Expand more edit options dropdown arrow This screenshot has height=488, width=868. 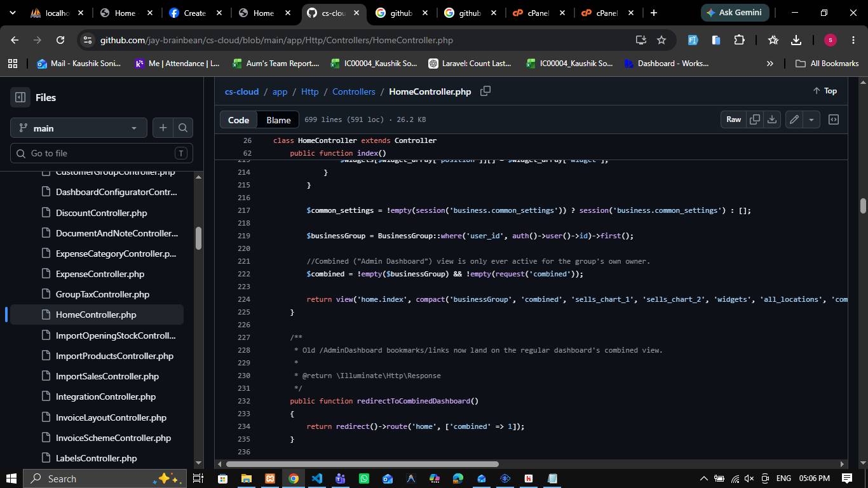pos(811,119)
